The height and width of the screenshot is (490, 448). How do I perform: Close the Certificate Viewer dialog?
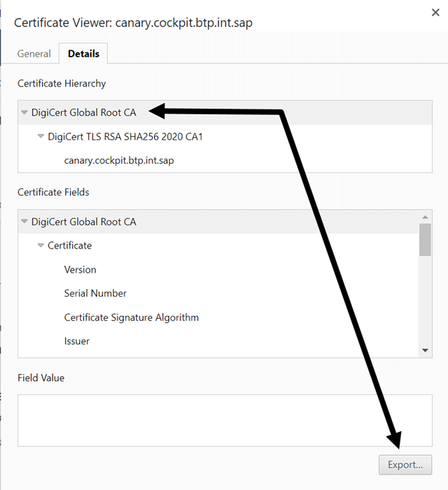435,13
